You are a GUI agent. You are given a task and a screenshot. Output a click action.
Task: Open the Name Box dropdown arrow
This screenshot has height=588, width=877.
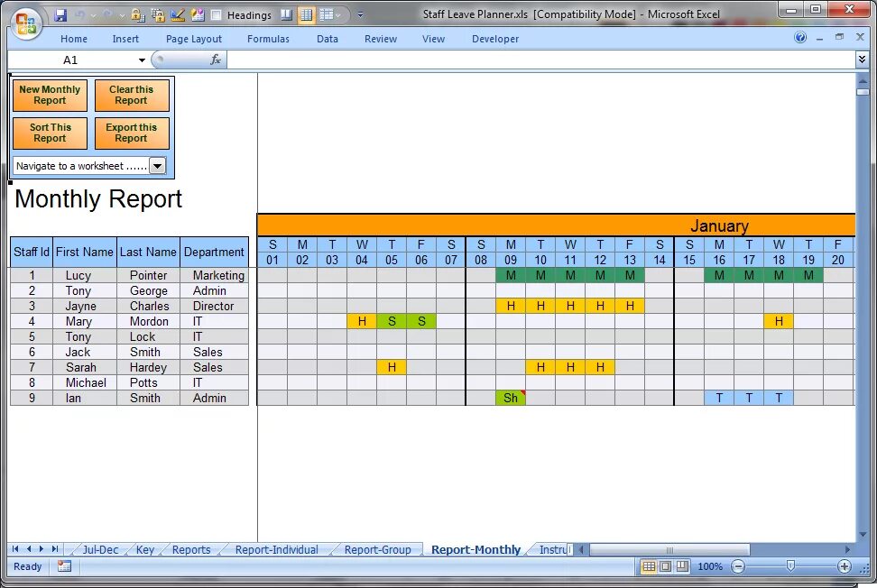142,60
